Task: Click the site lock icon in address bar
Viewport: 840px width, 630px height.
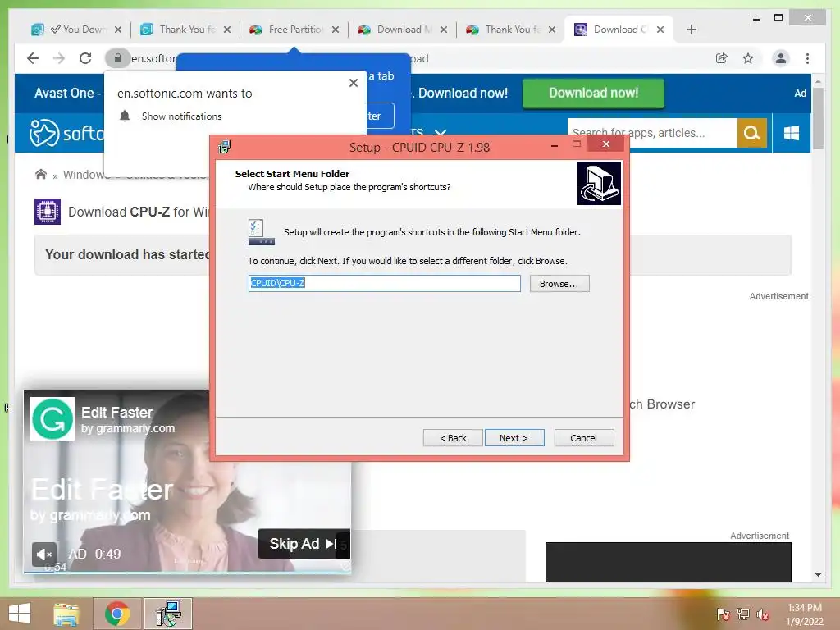Action: pyautogui.click(x=118, y=58)
